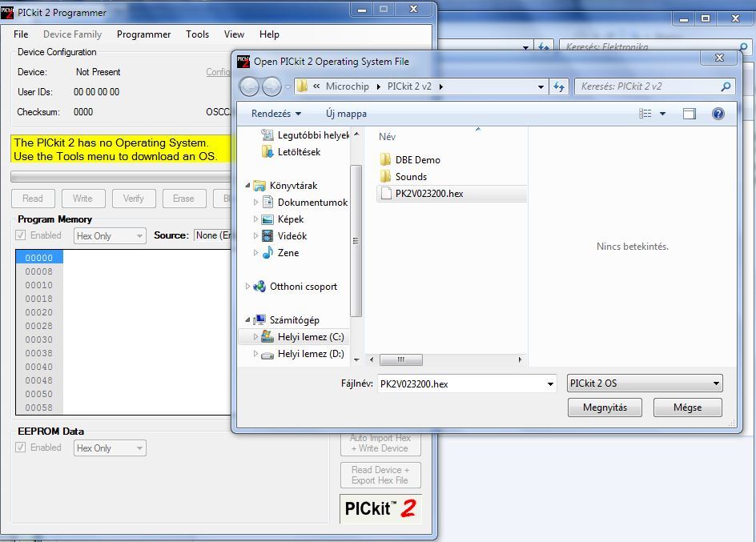Click the Mégse cancel button
The image size is (756, 542).
[688, 408]
